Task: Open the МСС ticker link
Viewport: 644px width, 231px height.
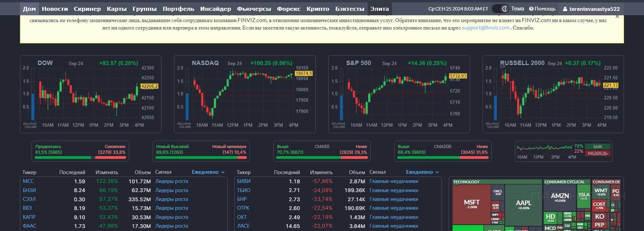Action: (x=28, y=181)
